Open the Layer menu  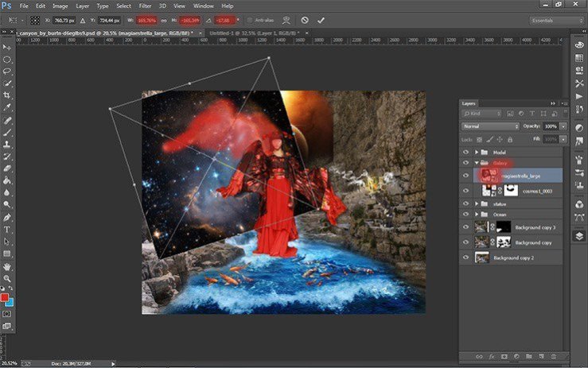pos(82,6)
